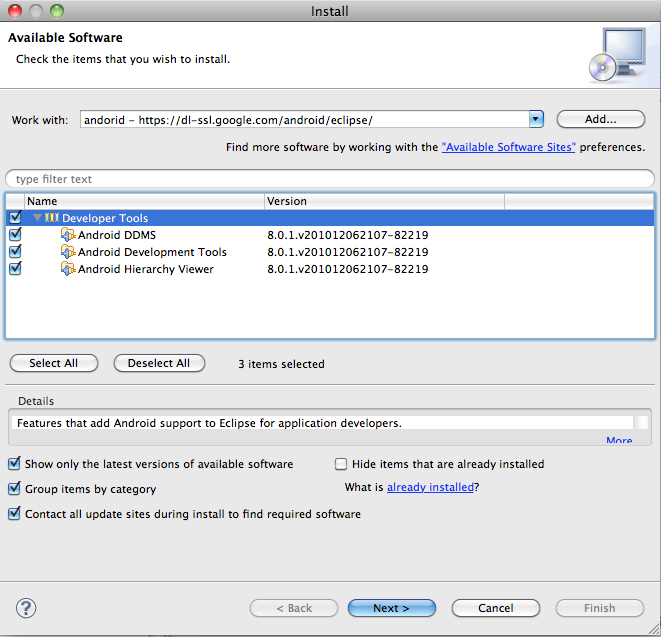Open the Work with dropdown arrow
661x637 pixels.
point(536,119)
